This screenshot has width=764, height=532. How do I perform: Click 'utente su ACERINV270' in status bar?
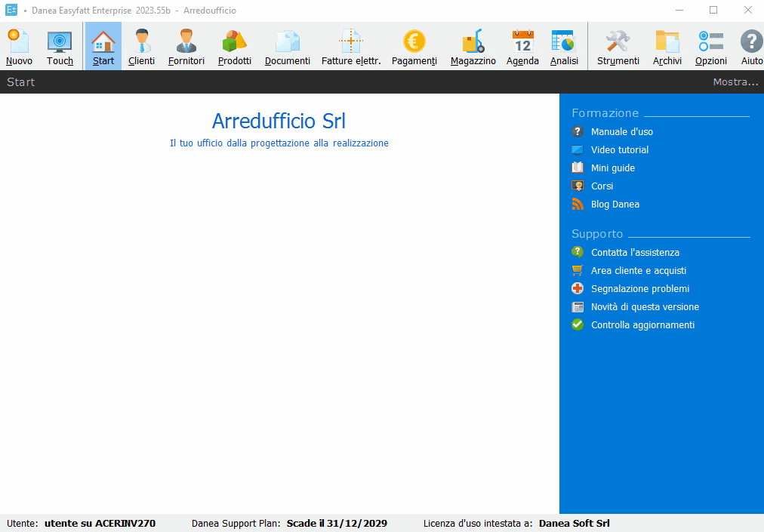click(x=100, y=523)
